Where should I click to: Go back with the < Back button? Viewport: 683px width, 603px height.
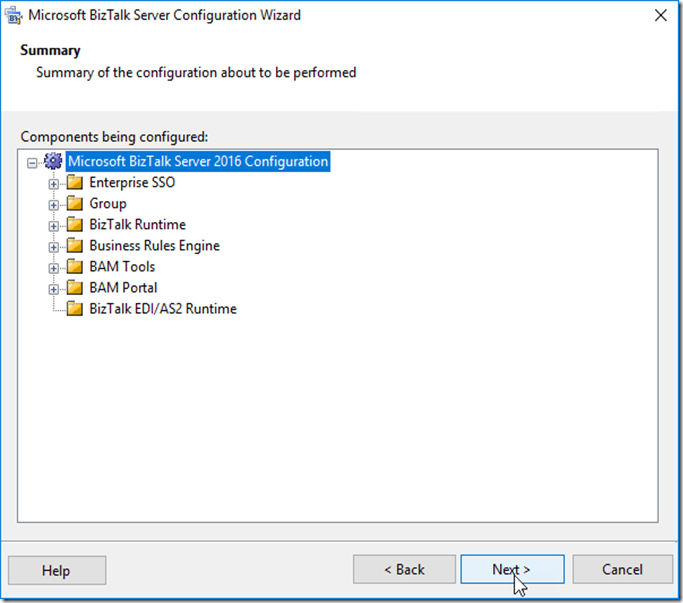click(x=404, y=569)
